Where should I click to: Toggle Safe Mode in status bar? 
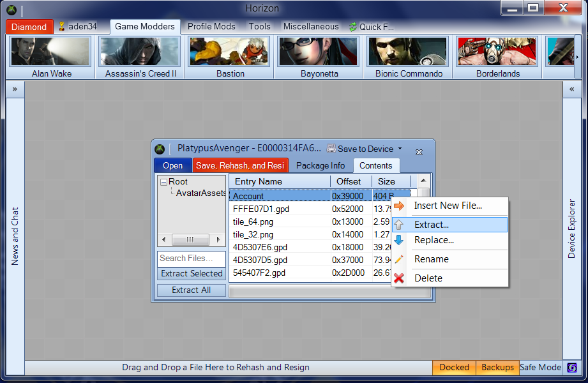541,368
